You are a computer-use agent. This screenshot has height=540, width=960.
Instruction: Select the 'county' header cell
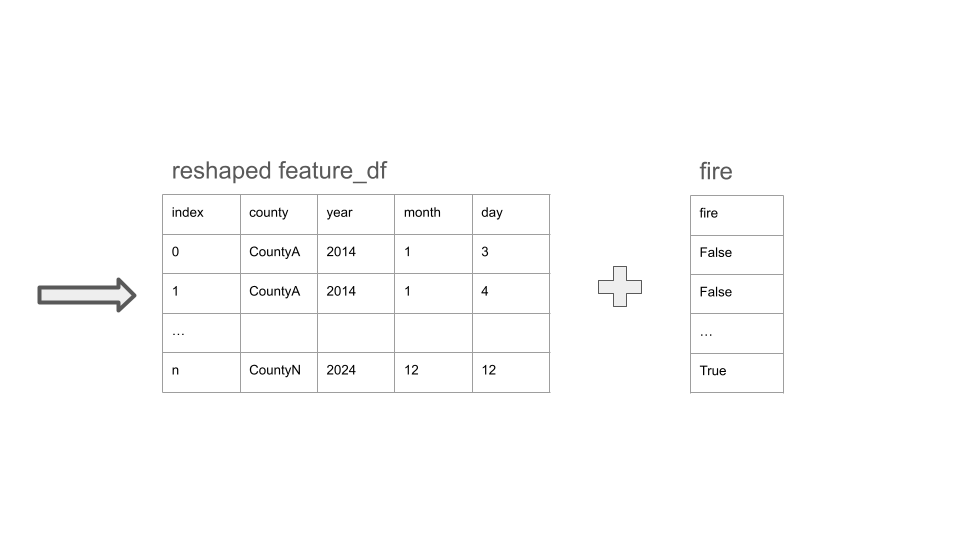click(x=279, y=214)
